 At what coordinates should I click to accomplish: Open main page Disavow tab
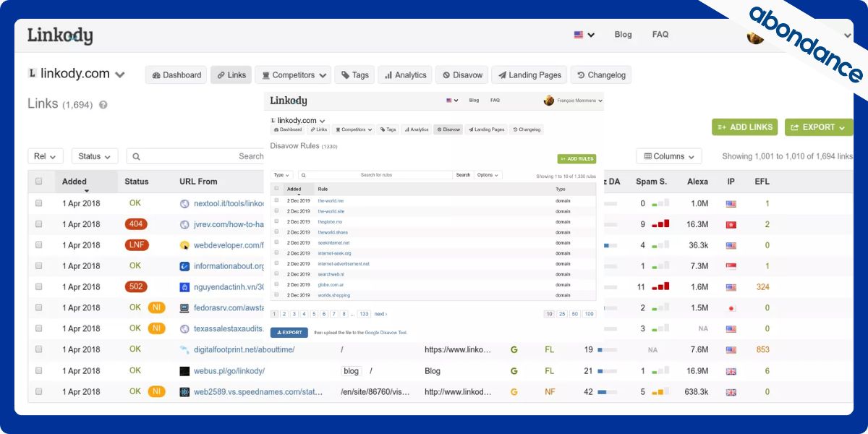pyautogui.click(x=461, y=75)
